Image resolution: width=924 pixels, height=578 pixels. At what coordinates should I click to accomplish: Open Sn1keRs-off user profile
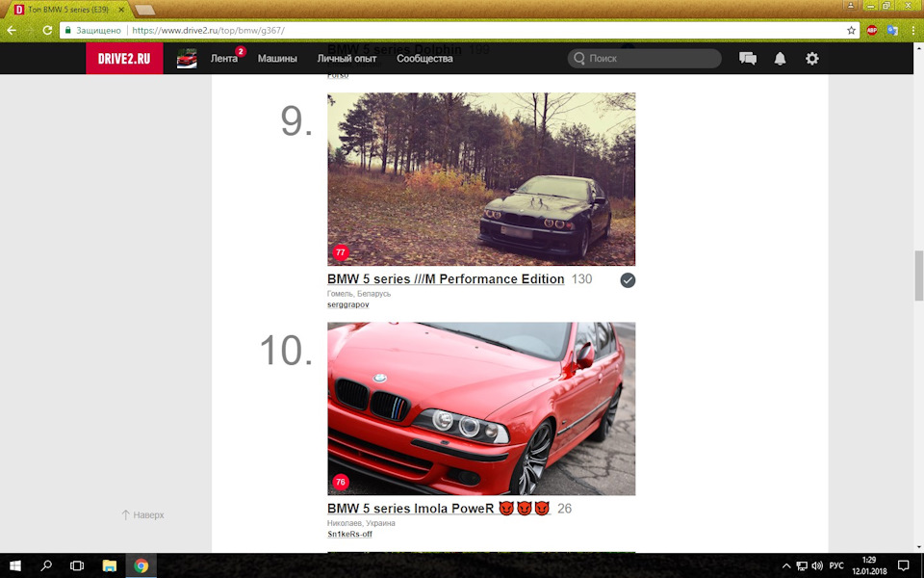(x=349, y=535)
